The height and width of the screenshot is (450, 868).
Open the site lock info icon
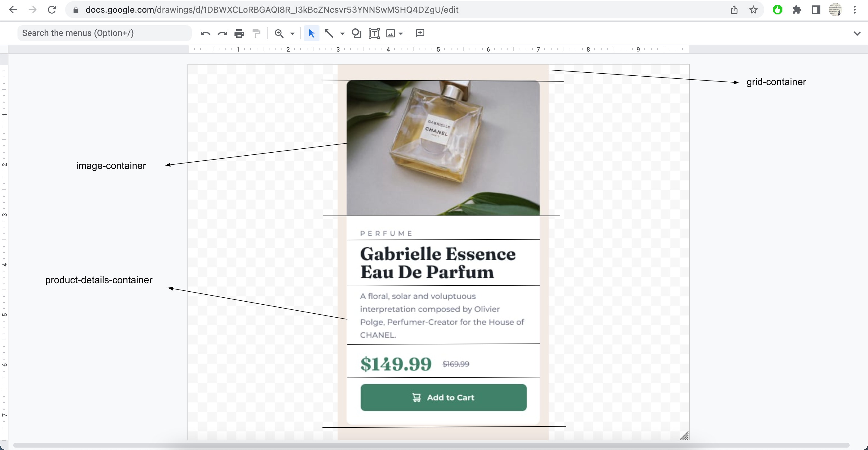point(76,10)
